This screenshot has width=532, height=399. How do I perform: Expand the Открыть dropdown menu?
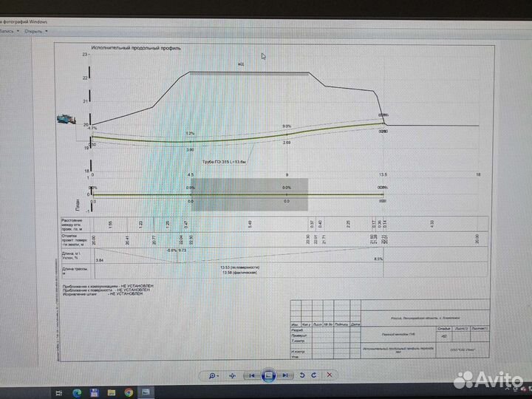[x=35, y=31]
